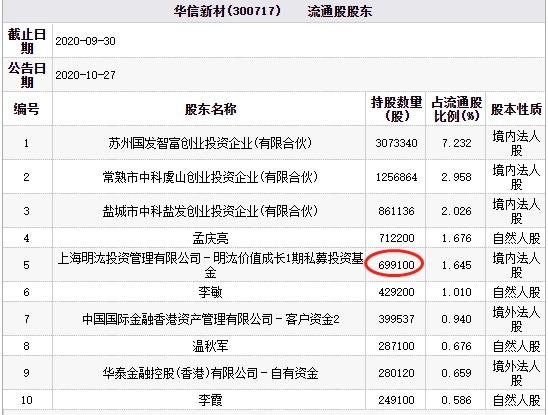Click share count 3073340
The width and height of the screenshot is (548, 415).
point(396,143)
